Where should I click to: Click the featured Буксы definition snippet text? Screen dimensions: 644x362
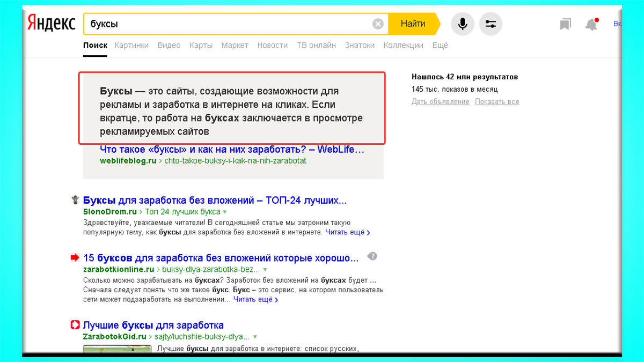click(x=231, y=111)
